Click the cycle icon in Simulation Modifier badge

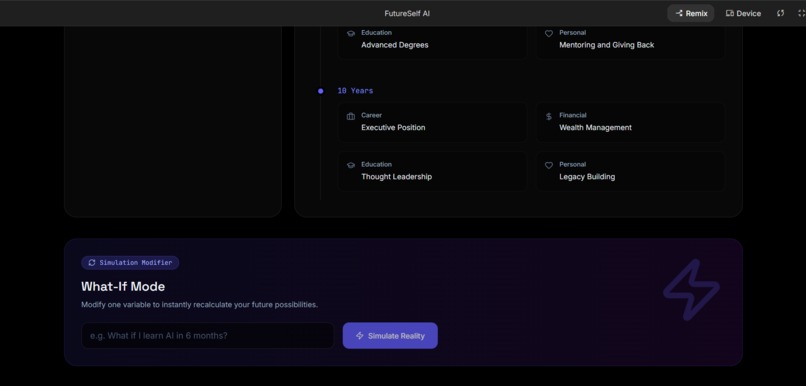[x=91, y=263]
